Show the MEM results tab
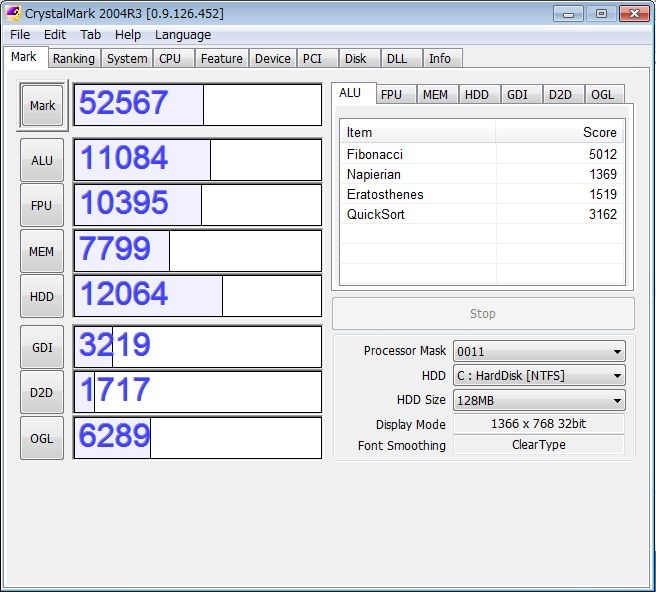 (x=438, y=95)
